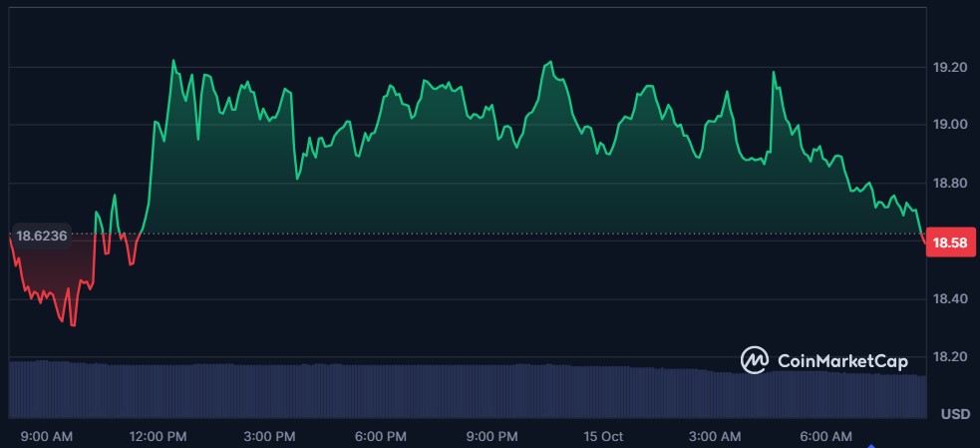This screenshot has width=980, height=448.
Task: Click the 6:00 AM time axis label
Action: pos(827,437)
